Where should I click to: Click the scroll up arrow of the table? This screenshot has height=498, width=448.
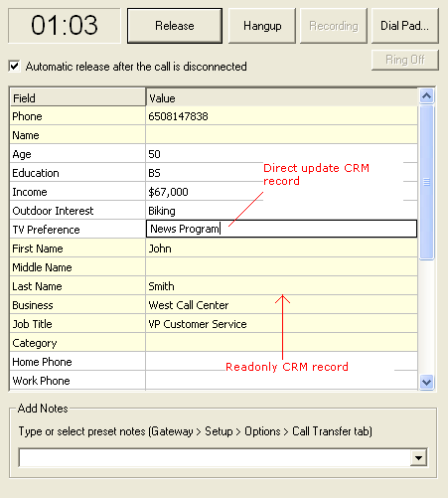(x=426, y=96)
